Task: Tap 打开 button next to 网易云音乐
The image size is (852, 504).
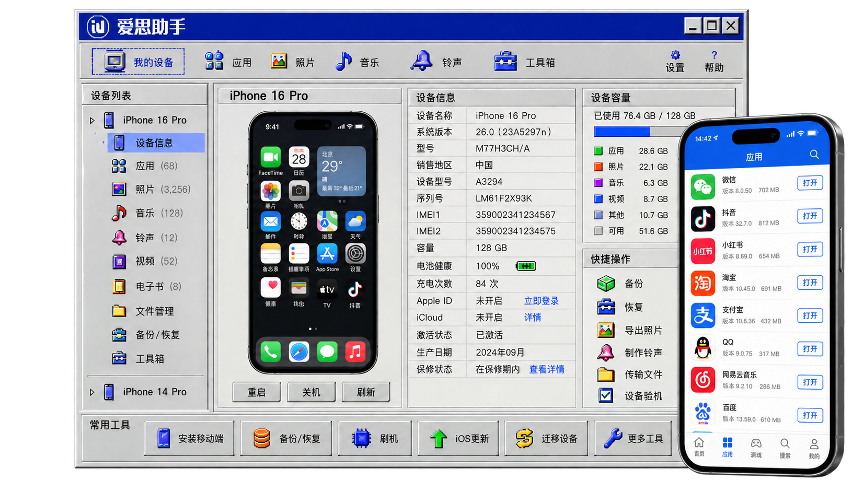Action: coord(810,382)
